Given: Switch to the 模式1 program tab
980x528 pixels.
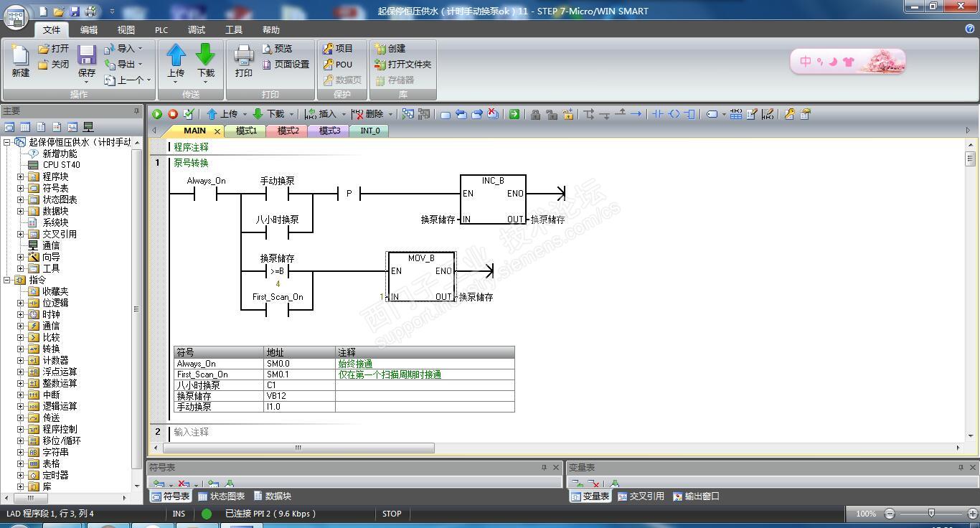Looking at the screenshot, I should pos(246,131).
